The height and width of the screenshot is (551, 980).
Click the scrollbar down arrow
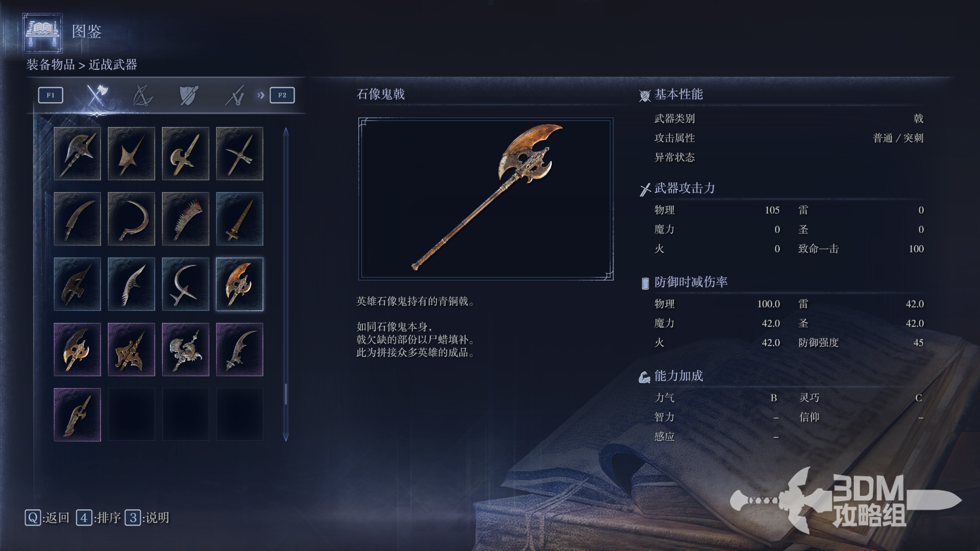[x=286, y=437]
